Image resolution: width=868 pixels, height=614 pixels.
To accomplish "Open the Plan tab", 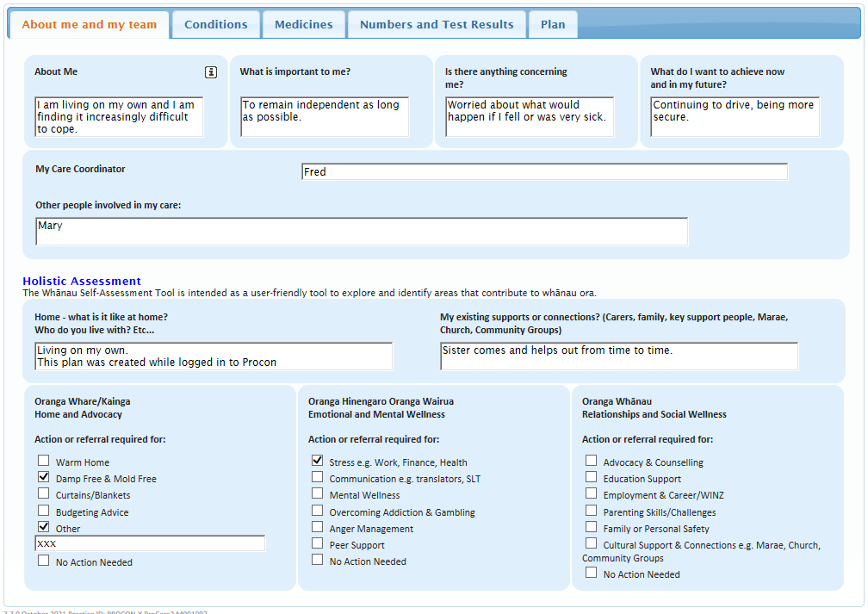I will (x=553, y=24).
